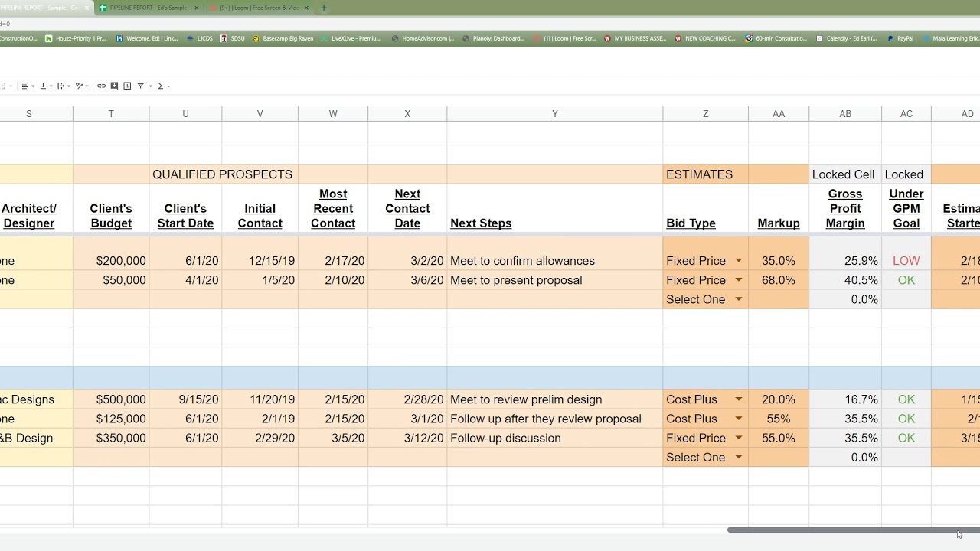
Task: Click the insert link icon
Action: (101, 86)
